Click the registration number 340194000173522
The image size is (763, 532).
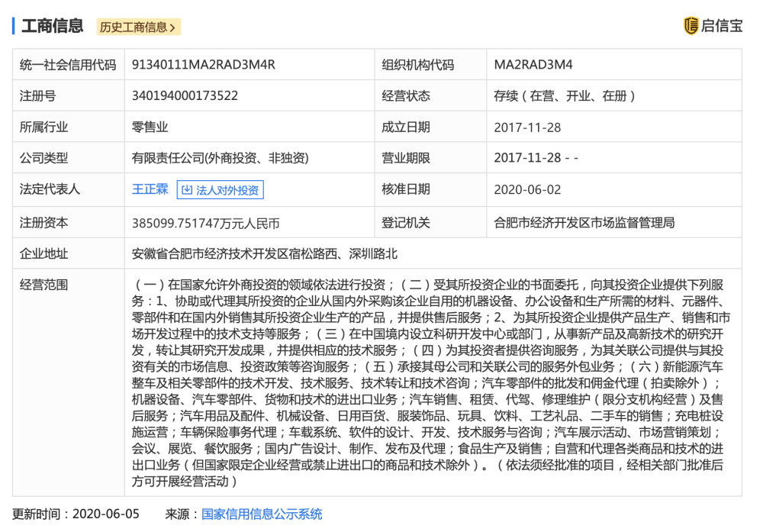pos(185,96)
